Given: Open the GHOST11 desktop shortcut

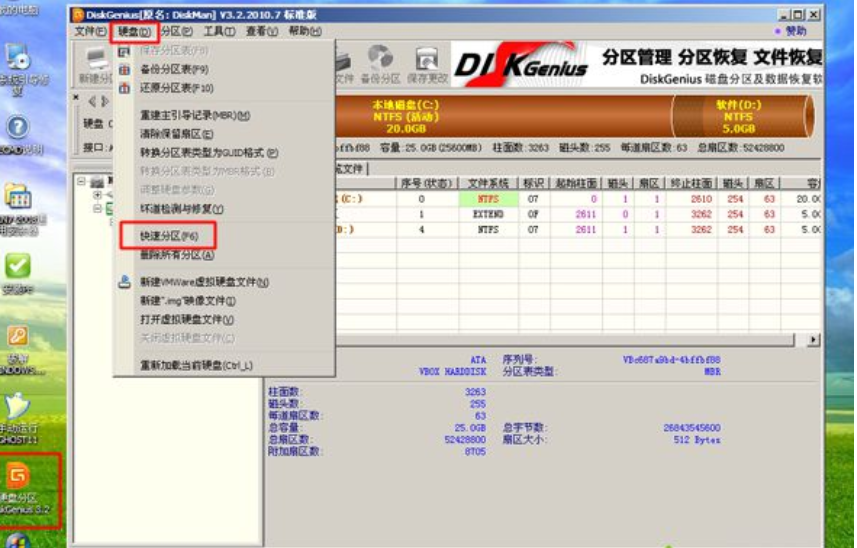Looking at the screenshot, I should click(18, 419).
